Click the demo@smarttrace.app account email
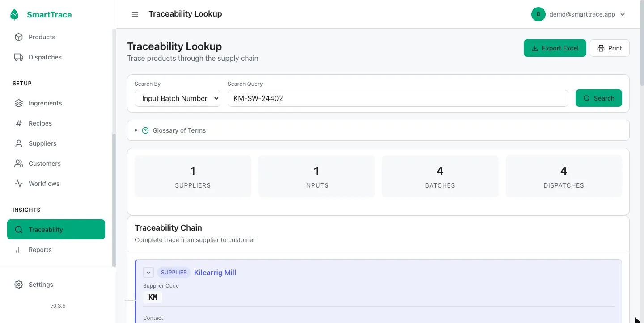 coord(582,14)
